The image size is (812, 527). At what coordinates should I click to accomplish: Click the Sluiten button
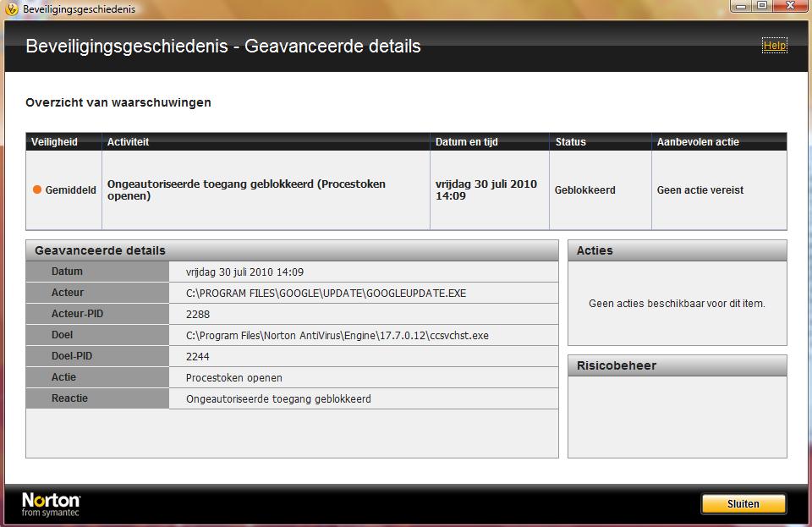coord(743,503)
